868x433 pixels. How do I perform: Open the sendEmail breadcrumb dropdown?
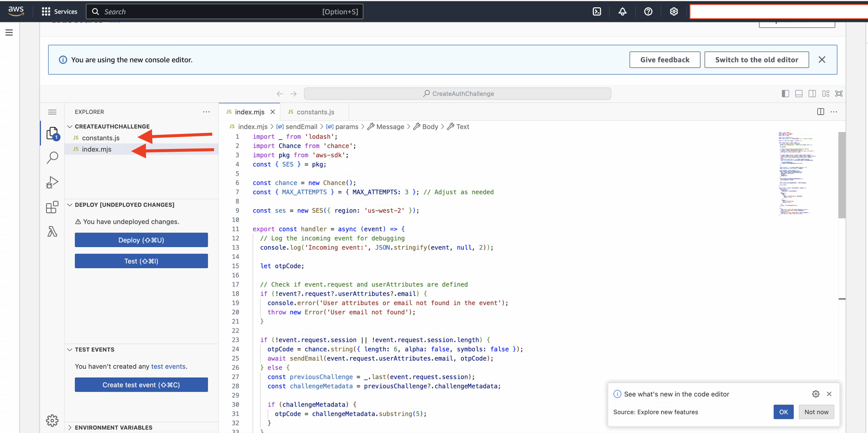pos(297,127)
